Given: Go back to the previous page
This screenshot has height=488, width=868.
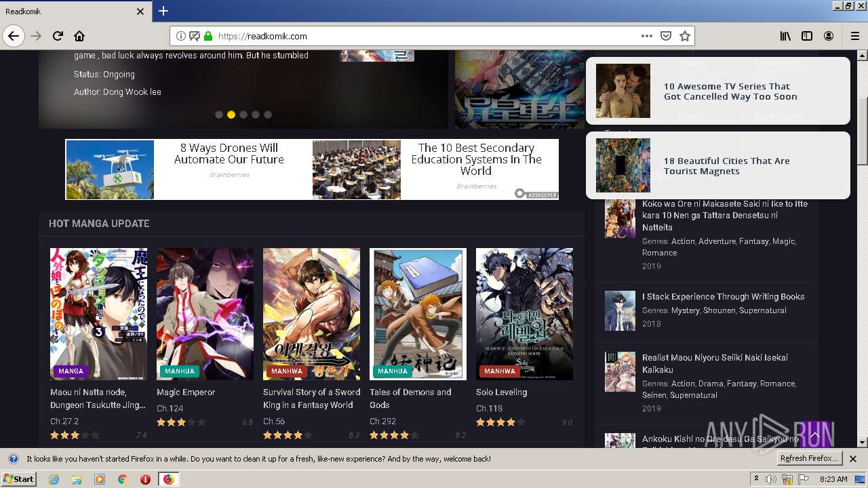Looking at the screenshot, I should point(14,36).
